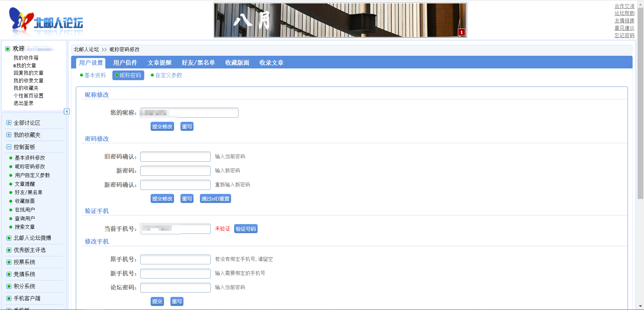Image resolution: width=644 pixels, height=310 pixels.
Task: Open 投票系统 in the sidebar
Action: pyautogui.click(x=24, y=262)
